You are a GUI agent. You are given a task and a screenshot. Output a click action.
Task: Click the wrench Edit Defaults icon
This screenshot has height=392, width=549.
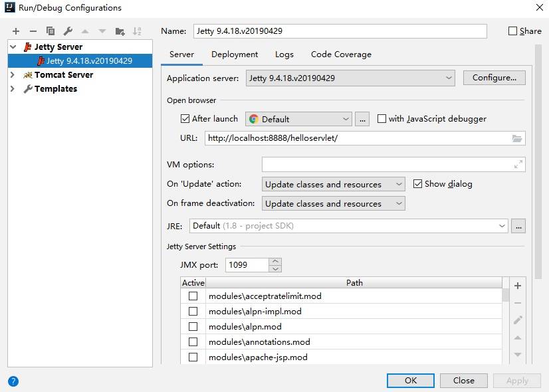[x=68, y=31]
